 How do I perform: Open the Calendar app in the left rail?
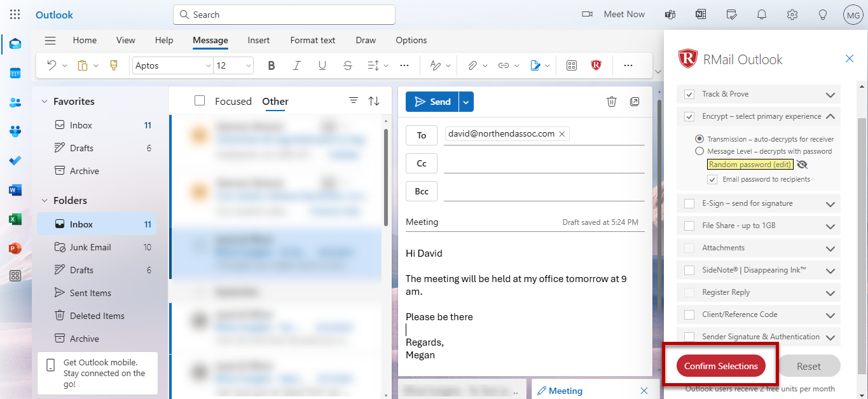pos(15,73)
